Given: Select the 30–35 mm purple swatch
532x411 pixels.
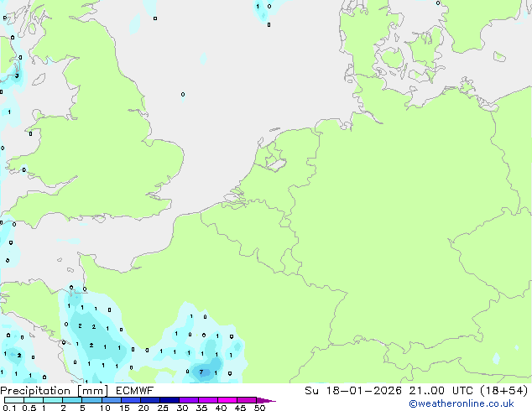Looking at the screenshot, I should 188,400.
